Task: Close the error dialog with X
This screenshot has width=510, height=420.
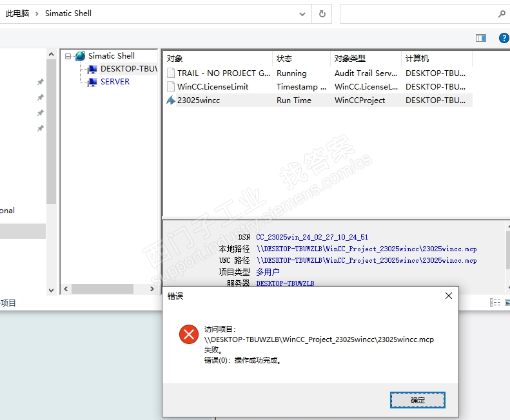Action: [x=449, y=296]
